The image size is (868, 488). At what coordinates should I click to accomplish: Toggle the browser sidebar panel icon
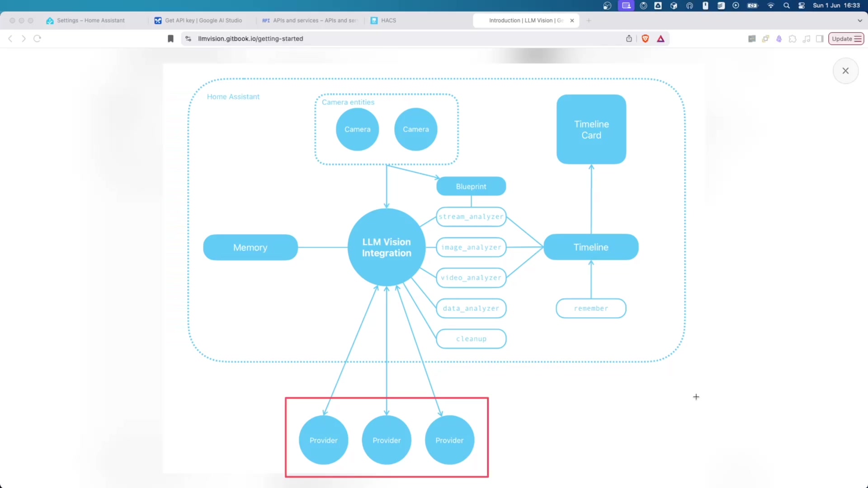click(x=820, y=39)
